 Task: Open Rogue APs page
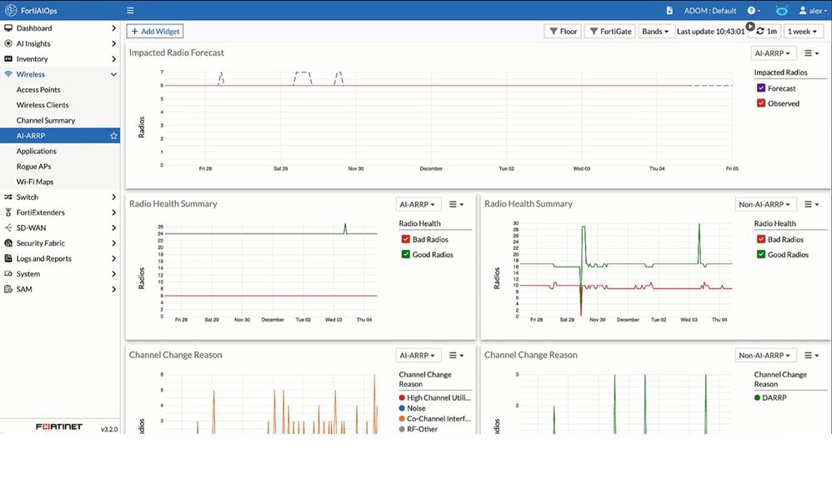33,167
